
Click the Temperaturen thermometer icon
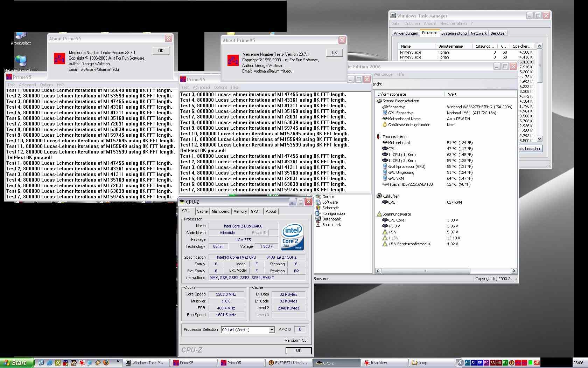tap(379, 137)
